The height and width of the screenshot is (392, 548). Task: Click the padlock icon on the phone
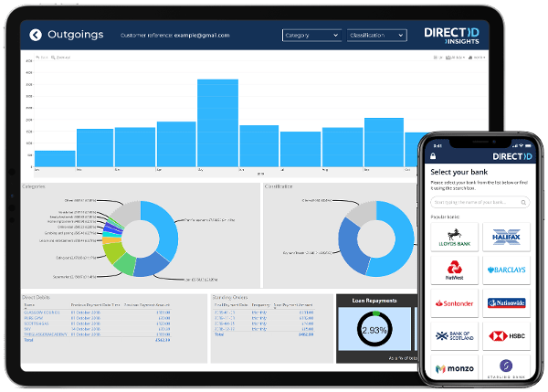click(x=433, y=156)
